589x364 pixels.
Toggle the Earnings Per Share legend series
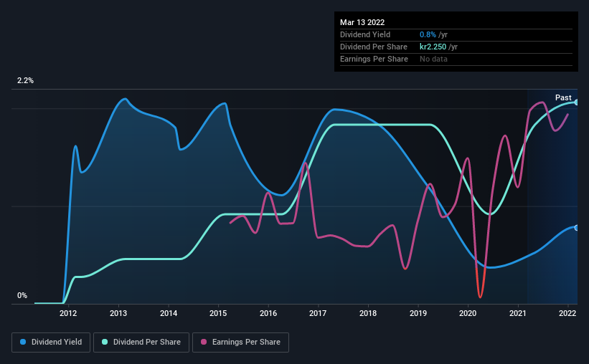pos(240,343)
